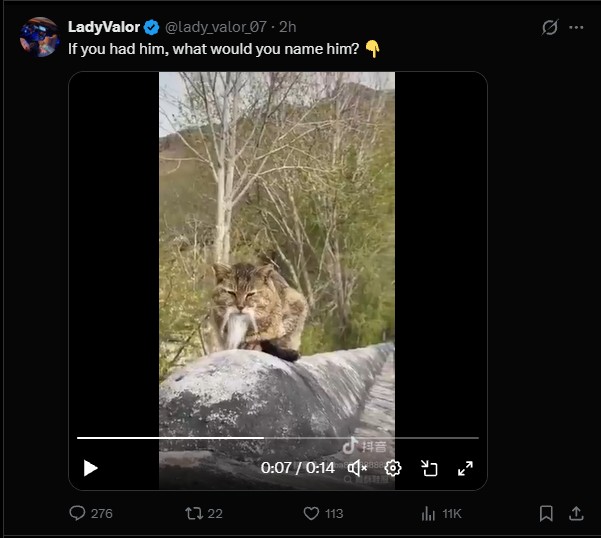Click the verified blue checkmark badge

click(151, 27)
